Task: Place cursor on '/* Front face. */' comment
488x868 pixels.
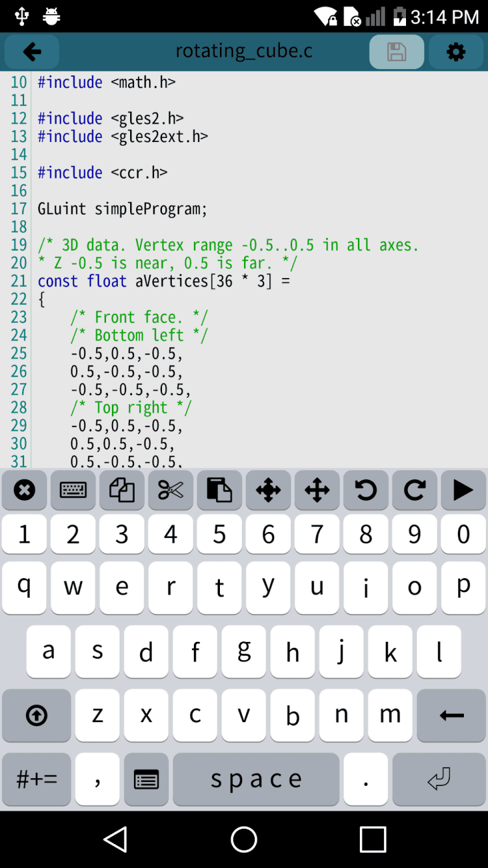Action: [x=139, y=317]
